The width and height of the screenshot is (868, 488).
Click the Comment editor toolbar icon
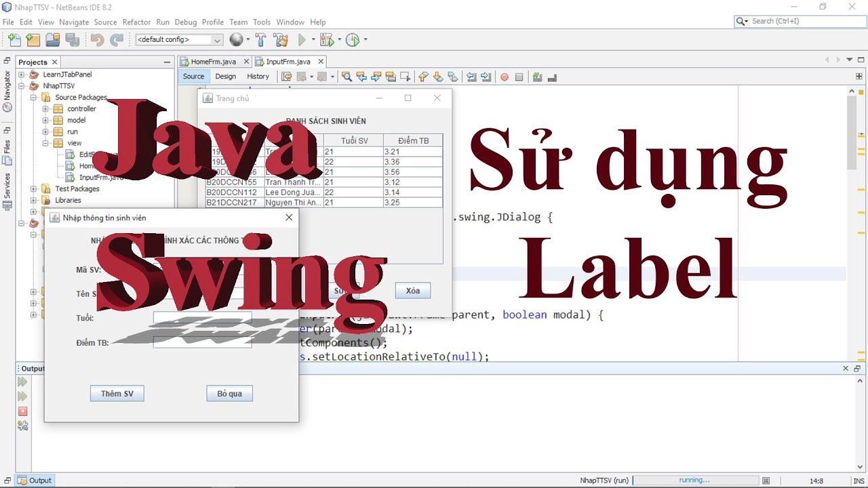(537, 77)
